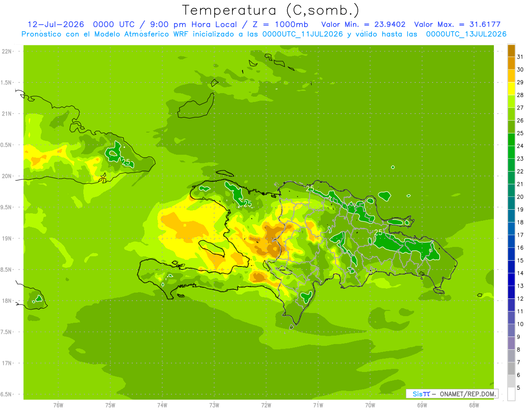The height and width of the screenshot is (411, 532).
Task: Click the "70W" longitude axis label
Action: point(370,405)
